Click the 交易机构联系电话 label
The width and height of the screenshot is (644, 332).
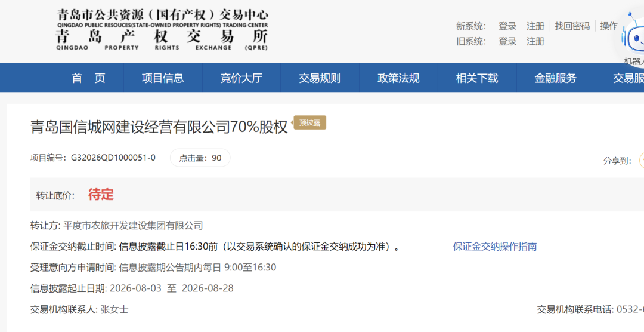[x=575, y=309]
